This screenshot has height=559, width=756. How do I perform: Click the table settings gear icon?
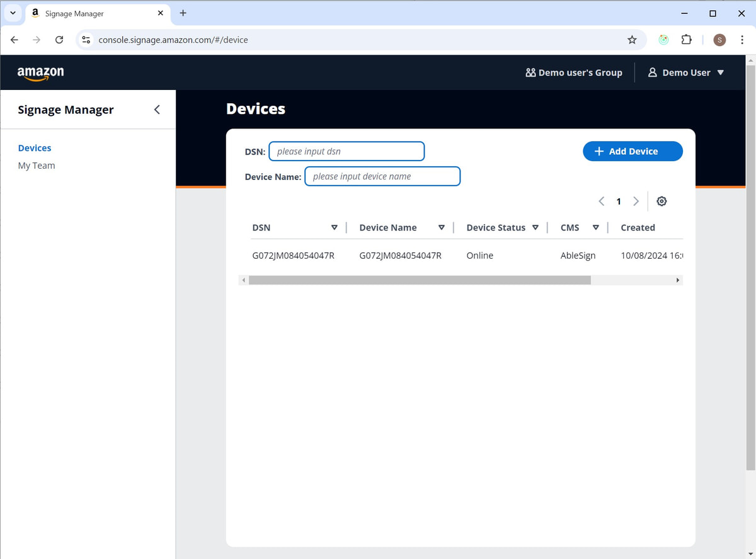pos(661,201)
